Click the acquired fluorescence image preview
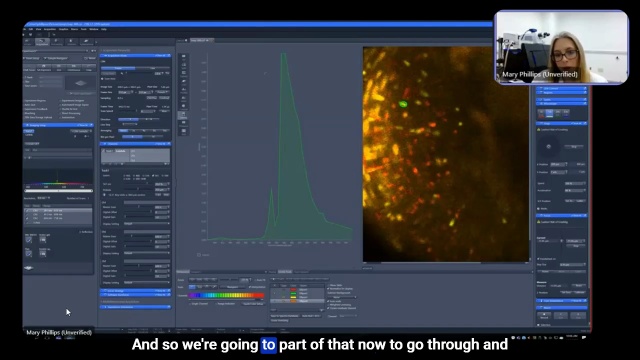The height and width of the screenshot is (360, 640). click(446, 154)
